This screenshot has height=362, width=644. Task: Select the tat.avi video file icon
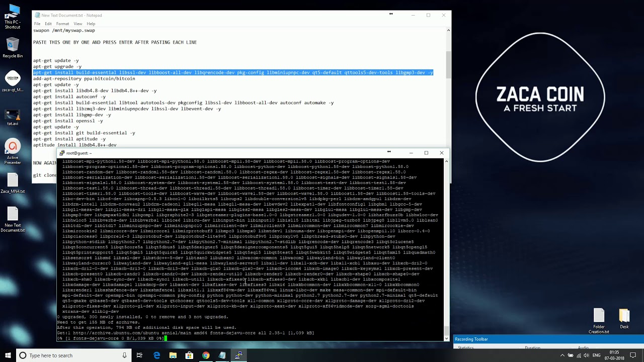click(13, 117)
